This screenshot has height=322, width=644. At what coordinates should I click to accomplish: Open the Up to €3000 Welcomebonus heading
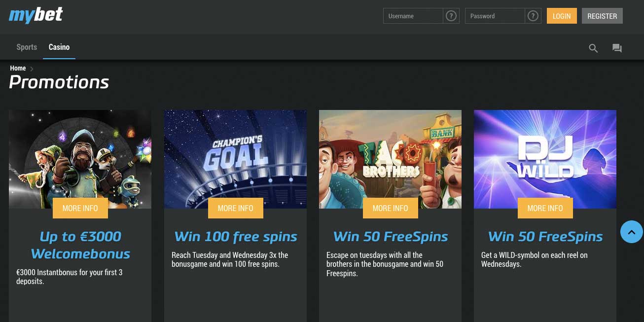coord(80,245)
